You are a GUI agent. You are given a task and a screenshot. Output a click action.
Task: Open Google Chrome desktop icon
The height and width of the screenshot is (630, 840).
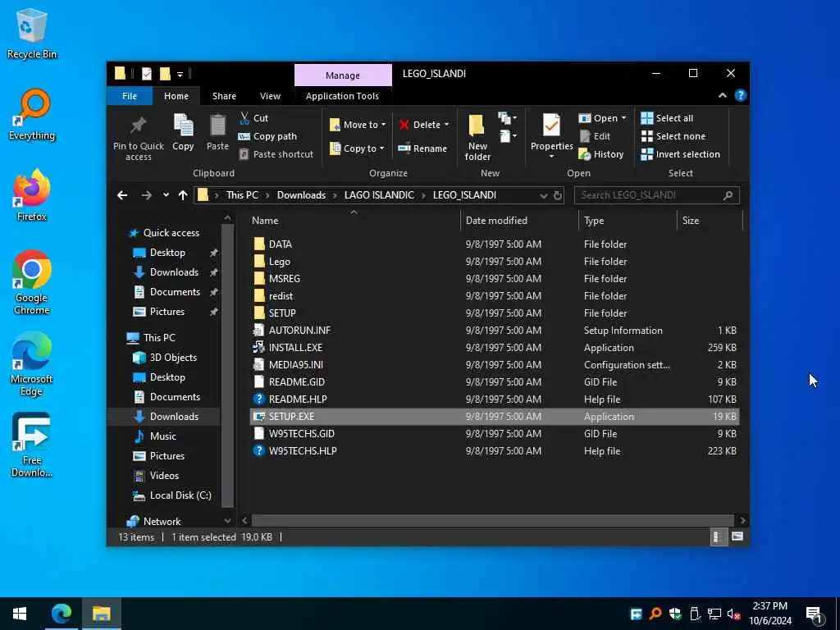point(32,282)
